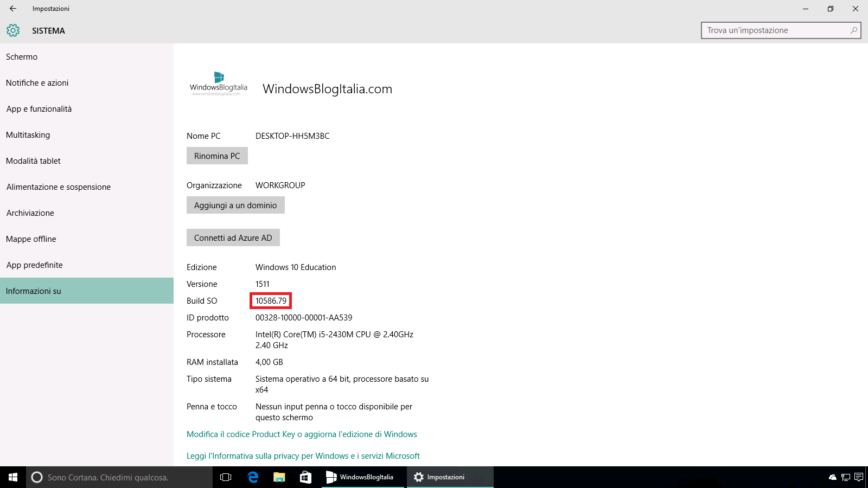Click the Sistema gear icon

(13, 30)
